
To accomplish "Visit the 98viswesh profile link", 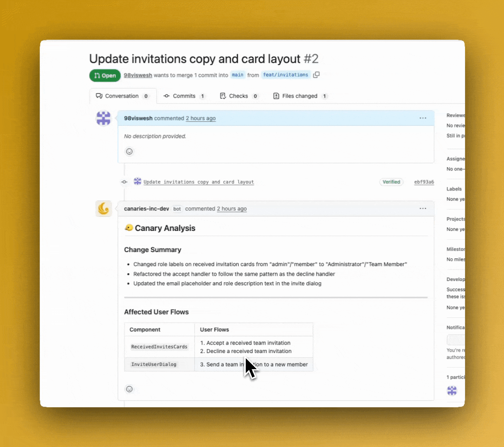I will 138,75.
